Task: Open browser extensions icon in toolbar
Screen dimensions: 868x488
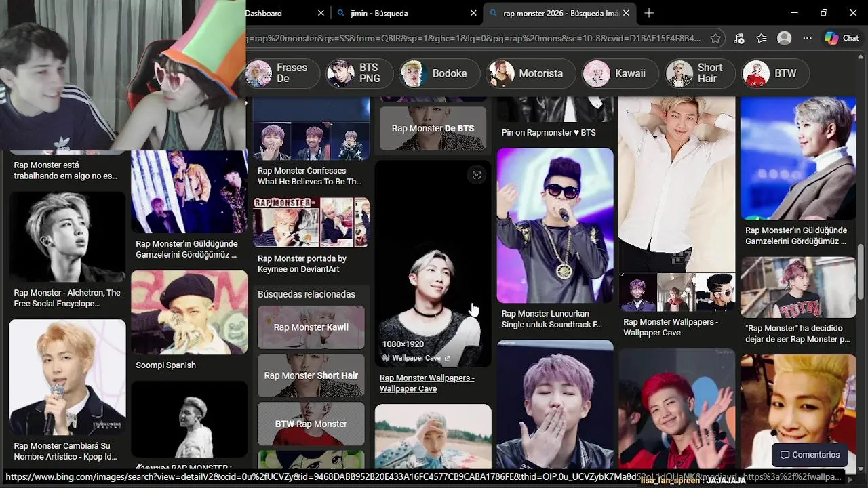Action: (739, 39)
